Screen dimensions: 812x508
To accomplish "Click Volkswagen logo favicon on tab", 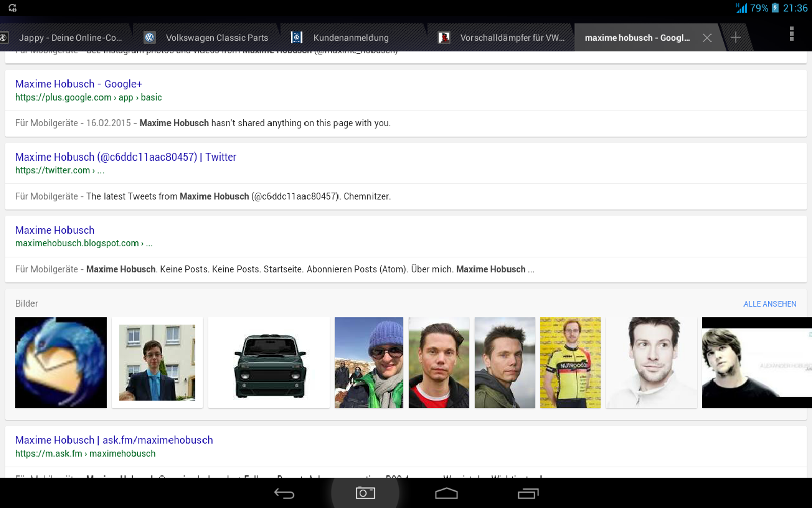I will point(150,38).
